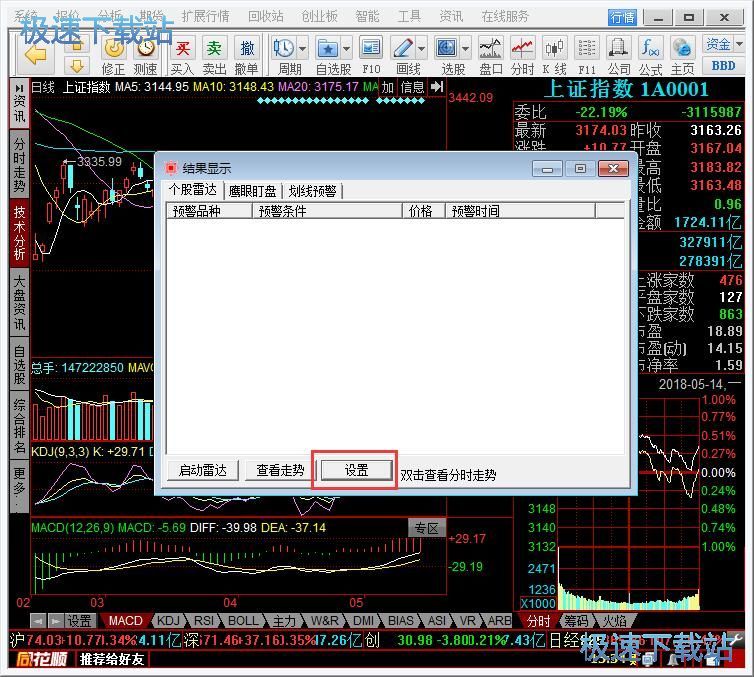
Task: Click the yellow back arrow icon
Action: (35, 55)
